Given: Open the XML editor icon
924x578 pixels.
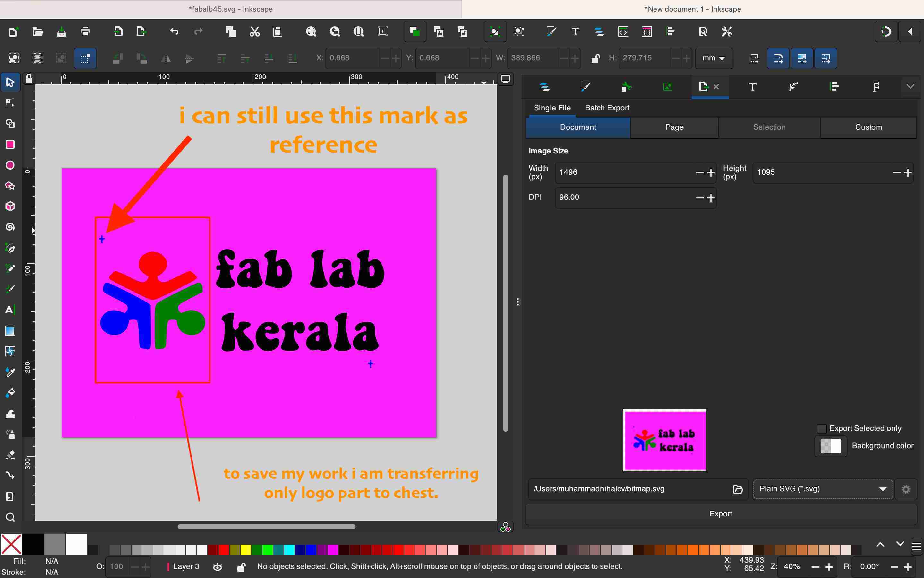Looking at the screenshot, I should pos(623,32).
